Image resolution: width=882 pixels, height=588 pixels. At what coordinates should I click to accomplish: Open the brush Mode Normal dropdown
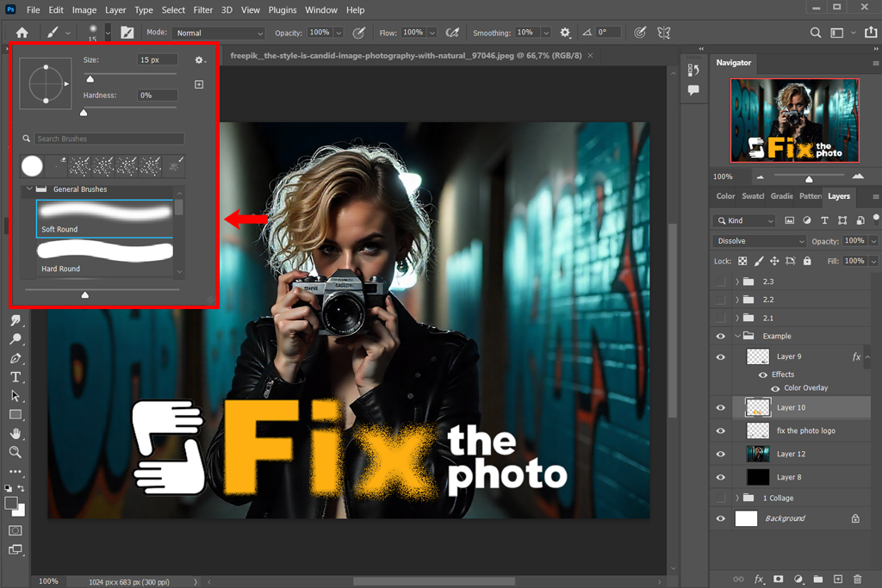[218, 33]
